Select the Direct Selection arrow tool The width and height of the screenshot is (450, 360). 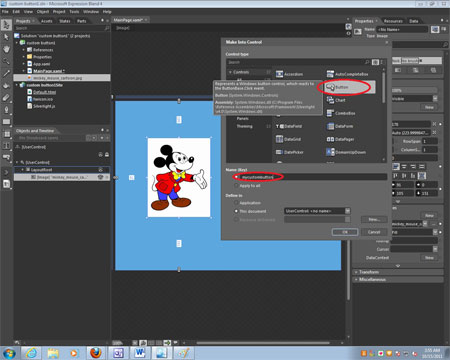click(6, 37)
